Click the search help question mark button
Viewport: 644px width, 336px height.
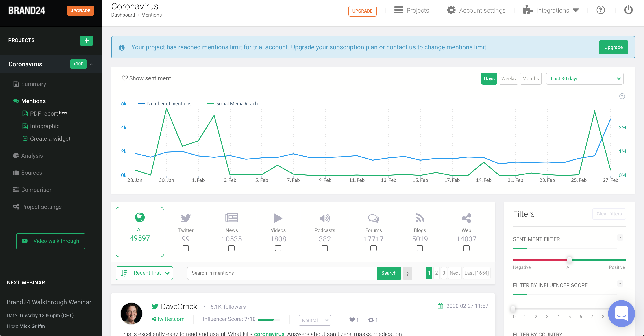coord(407,273)
